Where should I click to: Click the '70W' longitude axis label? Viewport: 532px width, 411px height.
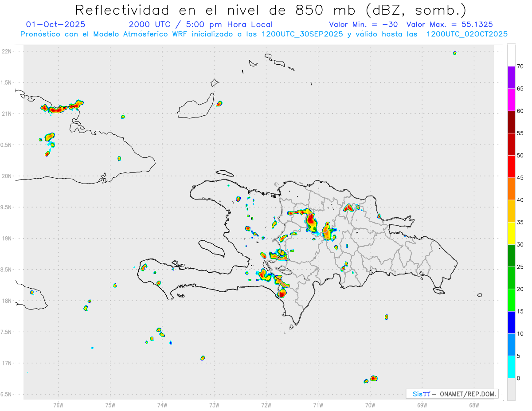(x=370, y=405)
